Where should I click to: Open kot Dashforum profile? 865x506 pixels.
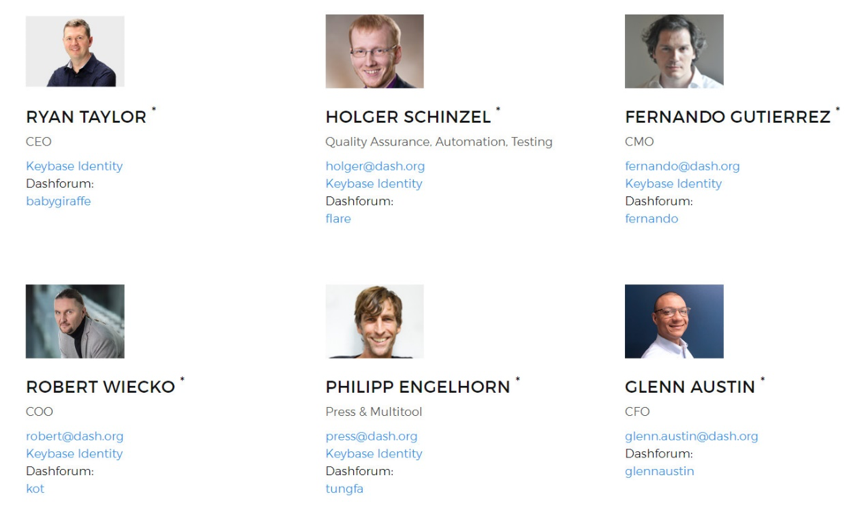pos(35,488)
